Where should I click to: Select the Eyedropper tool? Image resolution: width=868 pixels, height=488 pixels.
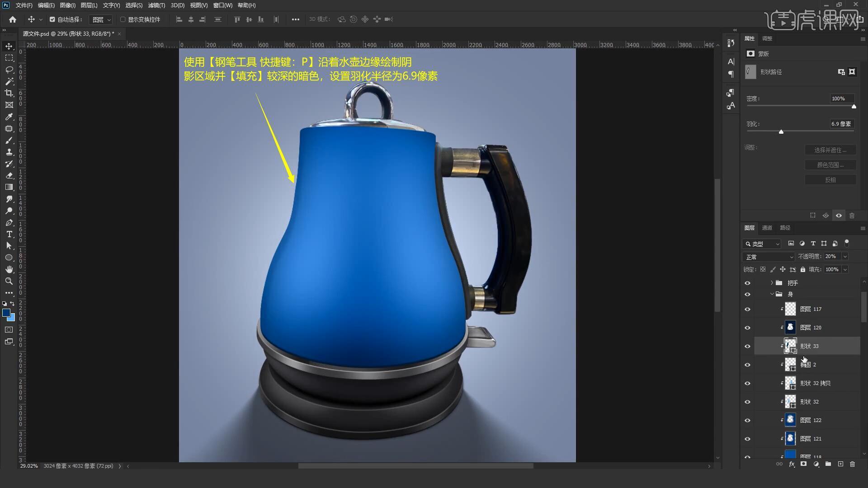(9, 117)
